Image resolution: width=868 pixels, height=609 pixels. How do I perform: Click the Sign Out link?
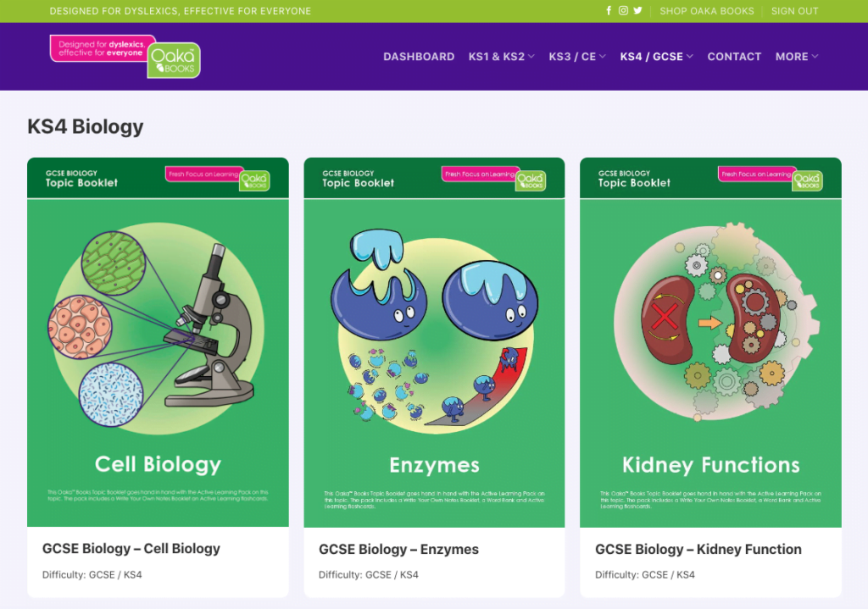pos(794,11)
